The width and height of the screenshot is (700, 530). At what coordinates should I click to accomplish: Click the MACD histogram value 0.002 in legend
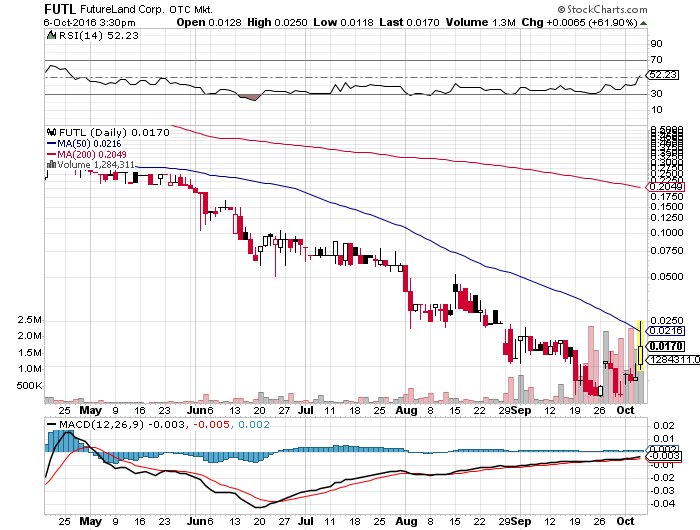coord(254,425)
